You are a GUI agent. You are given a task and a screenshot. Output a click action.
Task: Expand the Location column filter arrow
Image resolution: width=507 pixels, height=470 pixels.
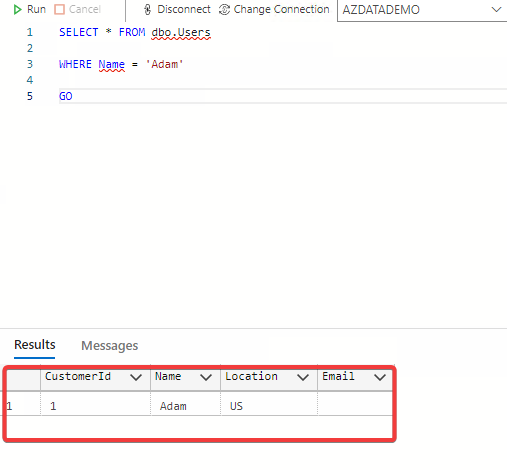click(303, 377)
